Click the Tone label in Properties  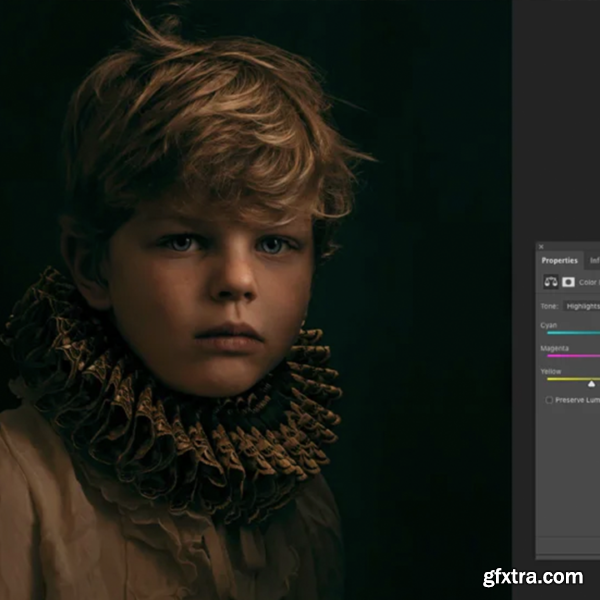pos(549,306)
